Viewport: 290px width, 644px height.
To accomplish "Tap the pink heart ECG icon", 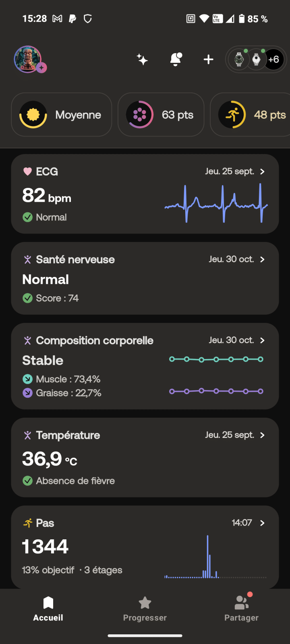I will 27,171.
